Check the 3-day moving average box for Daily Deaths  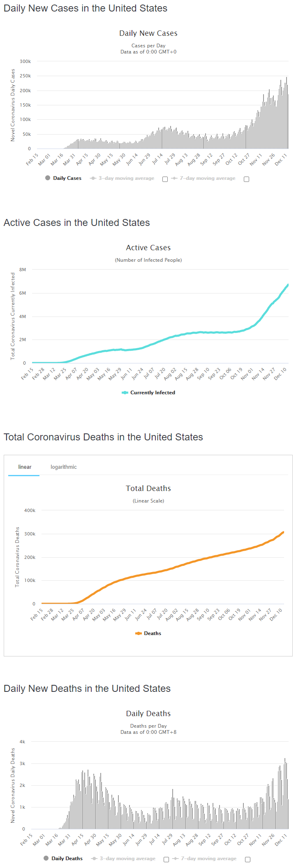point(166,859)
